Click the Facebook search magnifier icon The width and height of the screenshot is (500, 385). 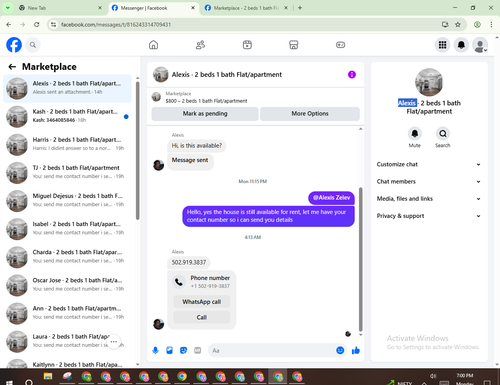point(33,45)
